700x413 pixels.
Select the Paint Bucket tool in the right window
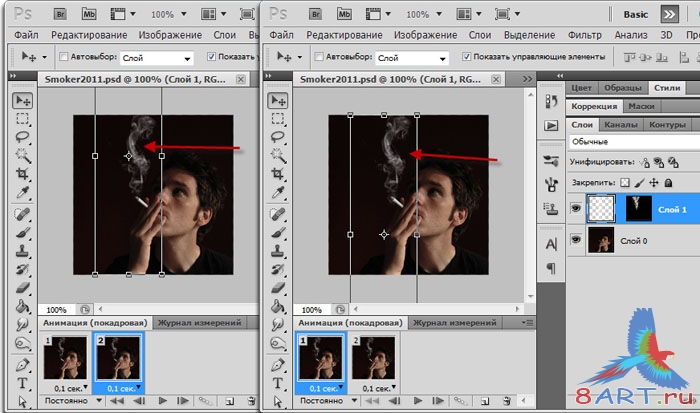coord(277,306)
